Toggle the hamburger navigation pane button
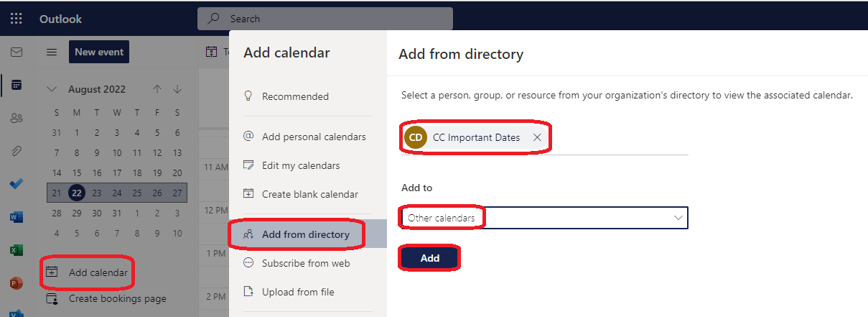868x317 pixels. tap(52, 52)
